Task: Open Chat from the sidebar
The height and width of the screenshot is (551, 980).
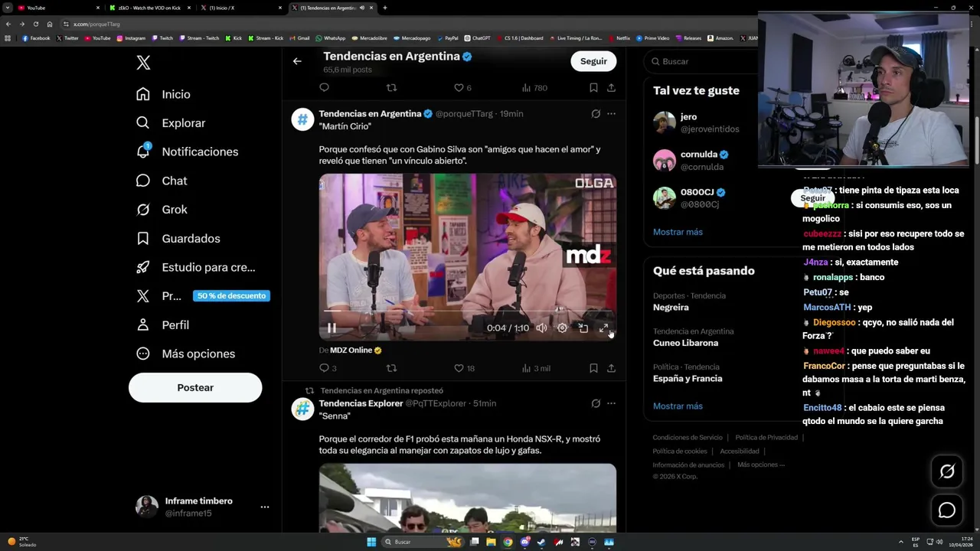Action: 162,181
